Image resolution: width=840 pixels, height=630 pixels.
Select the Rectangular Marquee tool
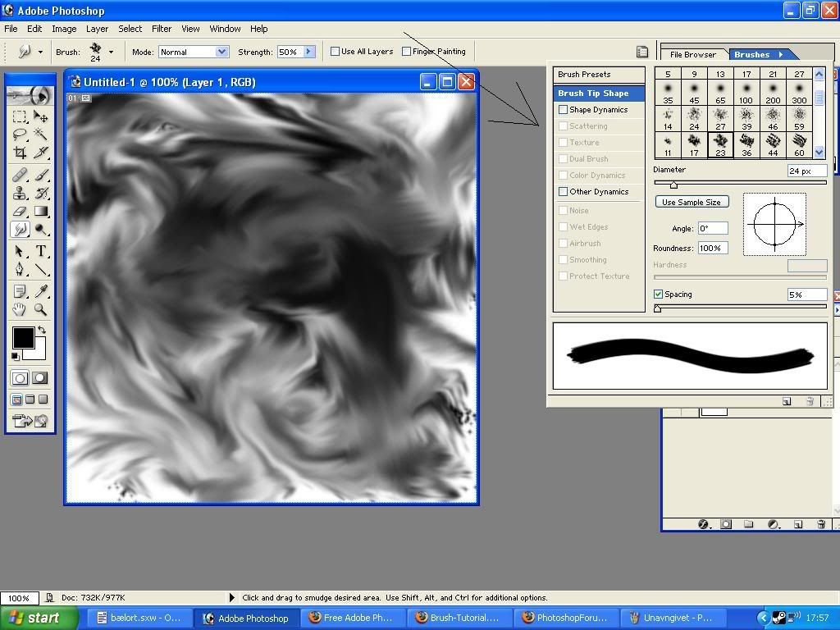[x=20, y=116]
